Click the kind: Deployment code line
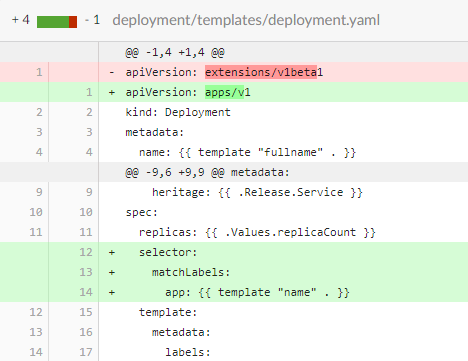 click(178, 112)
